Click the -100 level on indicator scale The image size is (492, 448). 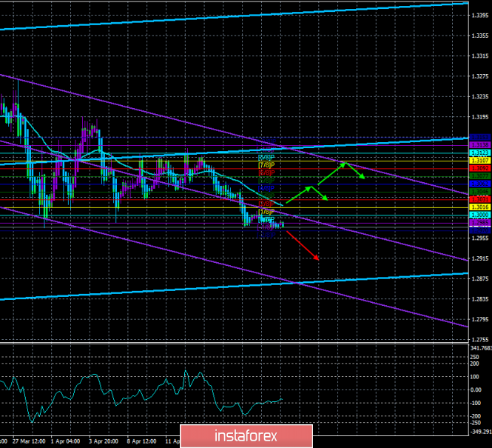click(477, 403)
